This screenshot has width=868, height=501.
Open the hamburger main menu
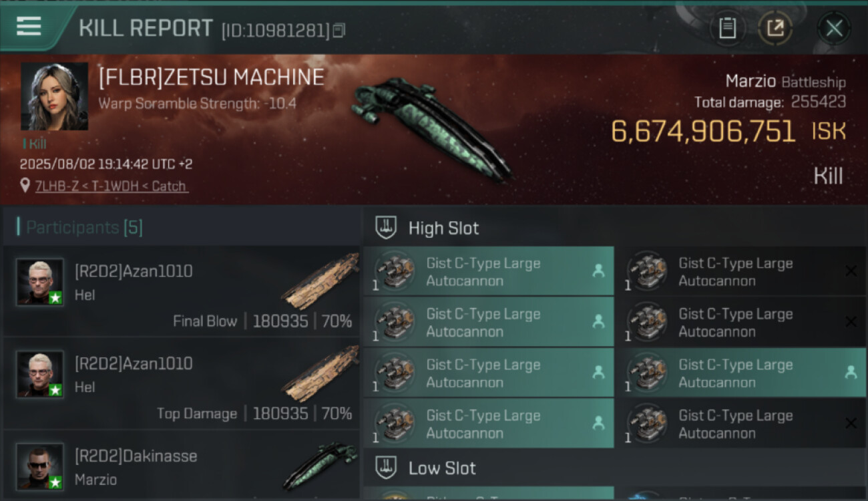[29, 27]
